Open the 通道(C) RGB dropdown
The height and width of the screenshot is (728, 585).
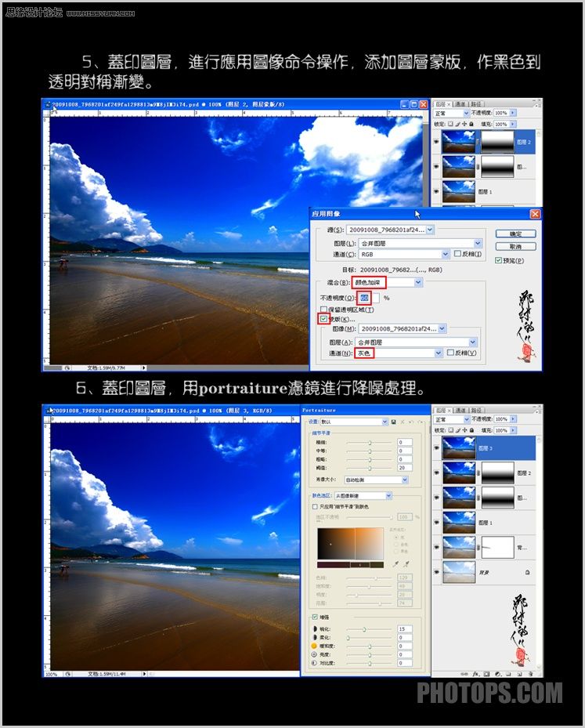click(403, 254)
